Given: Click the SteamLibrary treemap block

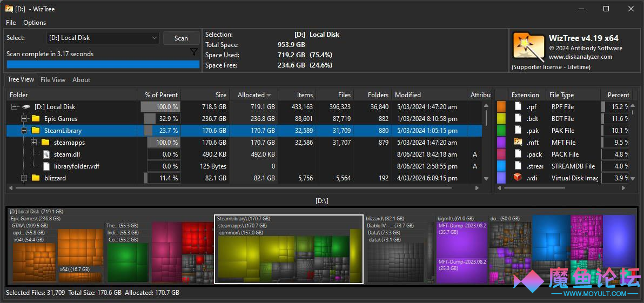Looking at the screenshot, I should 289,249.
